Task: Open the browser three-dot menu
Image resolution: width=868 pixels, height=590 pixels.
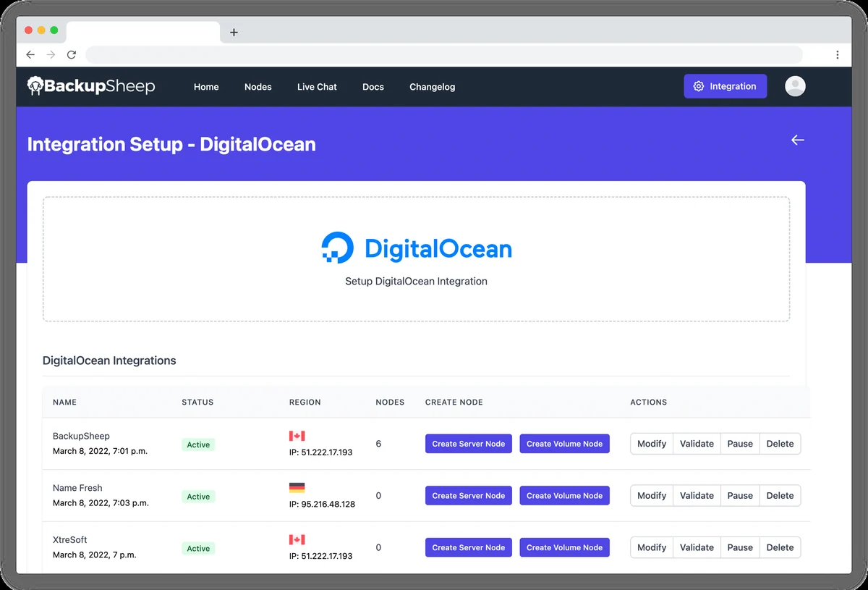Action: pyautogui.click(x=837, y=54)
